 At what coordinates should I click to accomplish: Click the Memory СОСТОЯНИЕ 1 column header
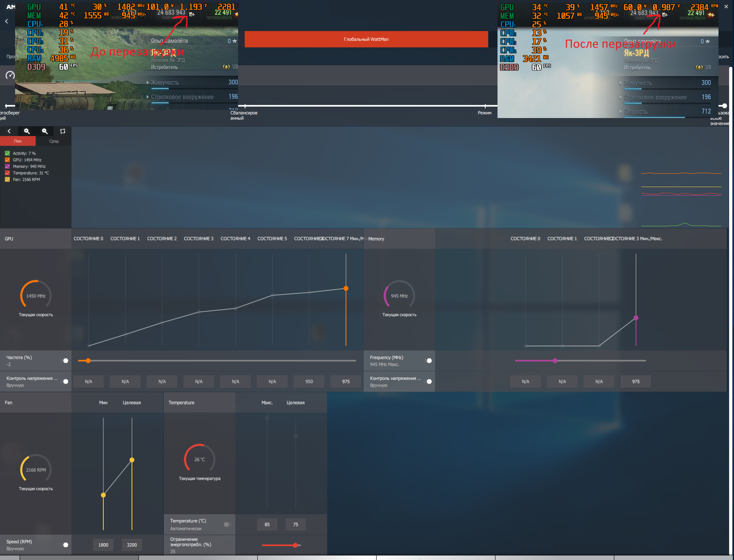[562, 239]
